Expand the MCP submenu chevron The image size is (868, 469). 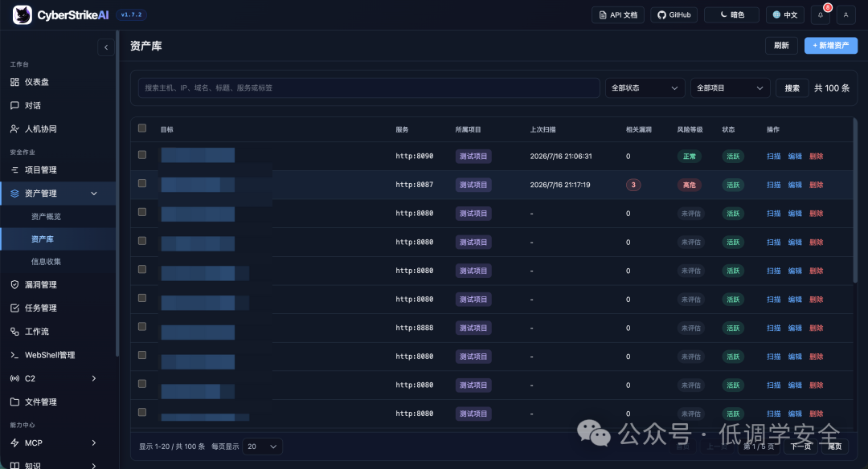(x=94, y=443)
